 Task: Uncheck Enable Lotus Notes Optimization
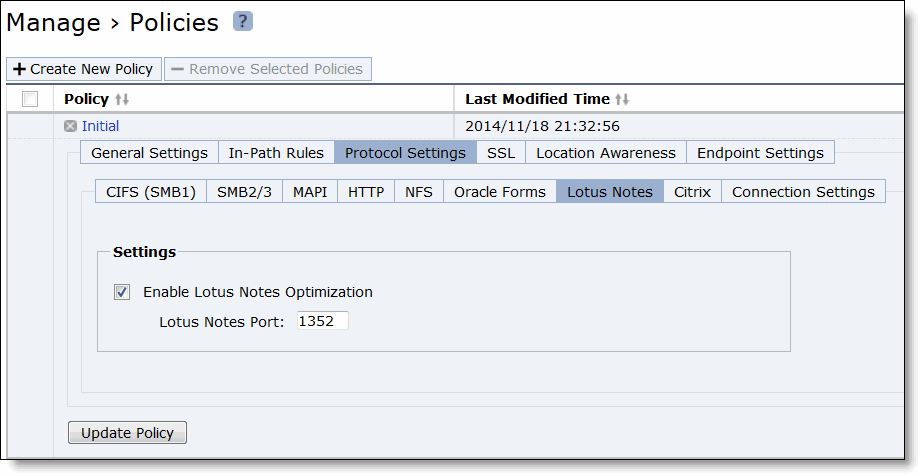click(122, 292)
